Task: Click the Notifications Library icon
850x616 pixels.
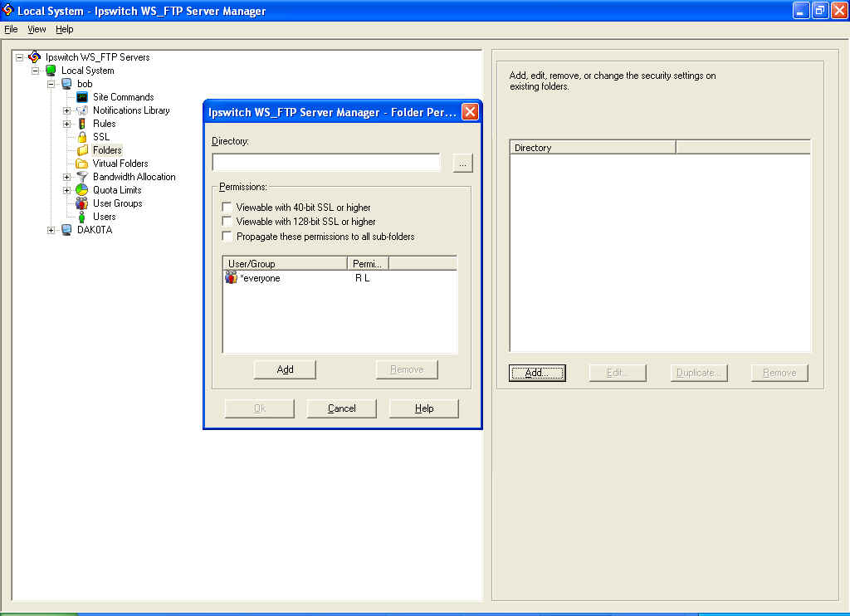Action: coord(82,110)
